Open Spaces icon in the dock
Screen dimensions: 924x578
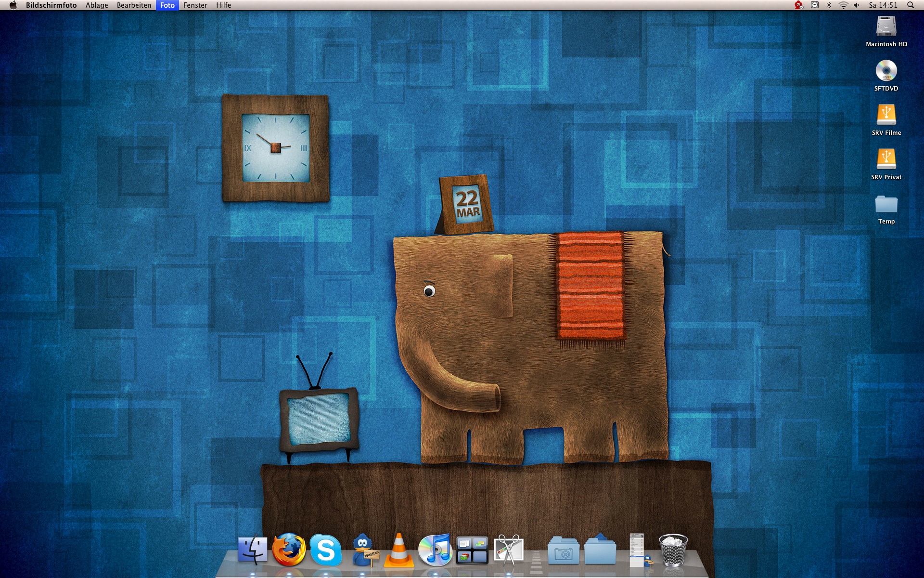pyautogui.click(x=472, y=550)
